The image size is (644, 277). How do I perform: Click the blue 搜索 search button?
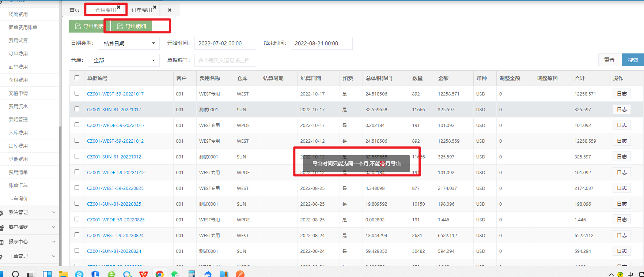point(633,60)
